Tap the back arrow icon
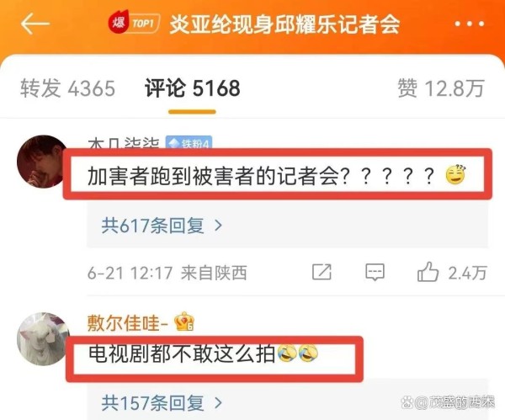 [x=35, y=24]
